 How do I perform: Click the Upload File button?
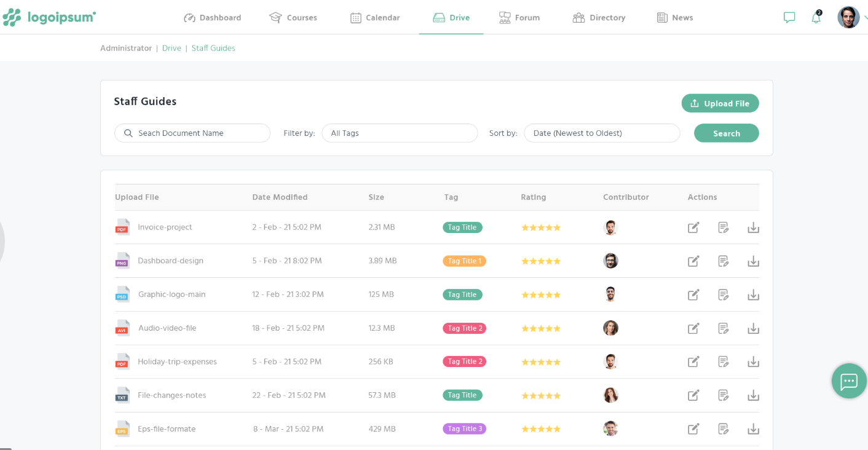point(720,103)
